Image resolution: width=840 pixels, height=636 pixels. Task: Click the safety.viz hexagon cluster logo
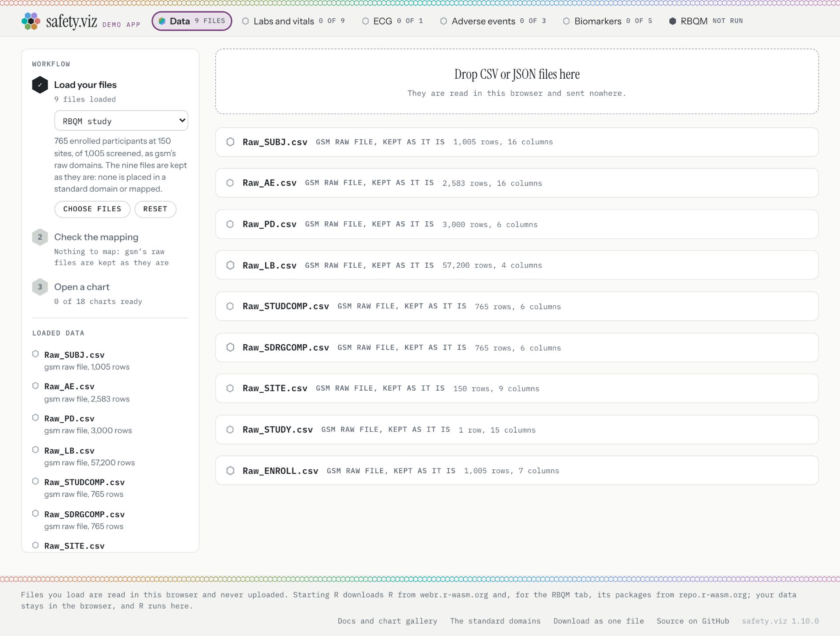coord(31,21)
